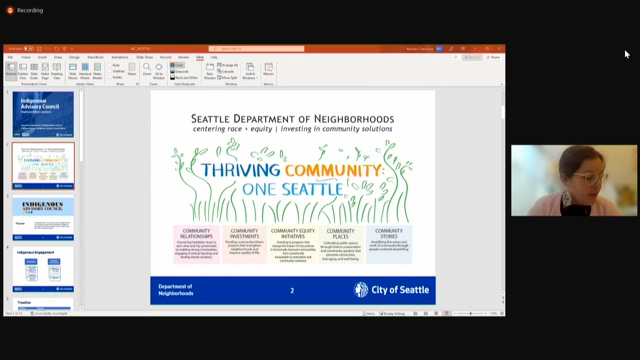The width and height of the screenshot is (640, 360).
Task: Click the speaker's webcam video tile
Action: [574, 180]
